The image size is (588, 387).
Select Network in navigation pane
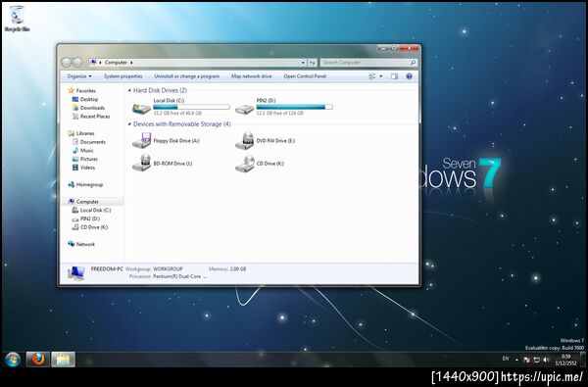[x=85, y=245]
